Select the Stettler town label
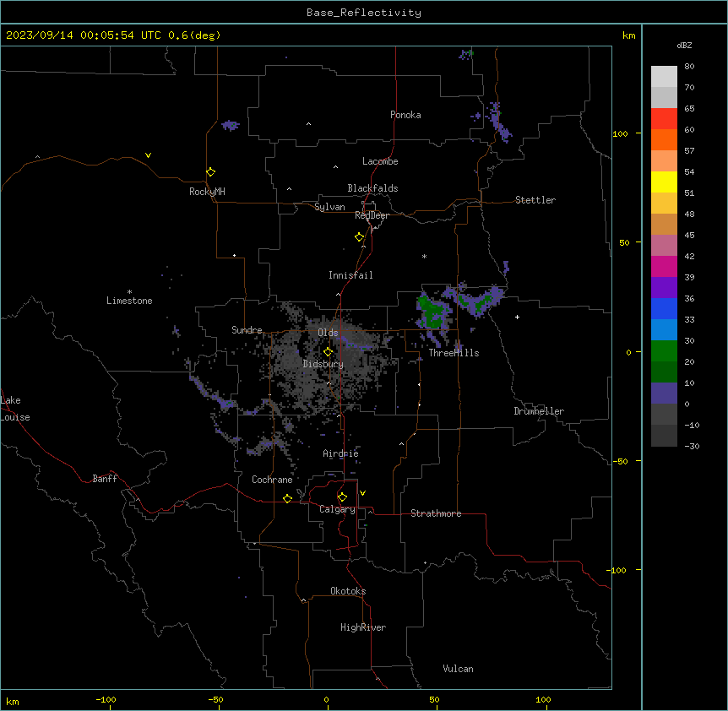This screenshot has width=728, height=711. coord(535,200)
